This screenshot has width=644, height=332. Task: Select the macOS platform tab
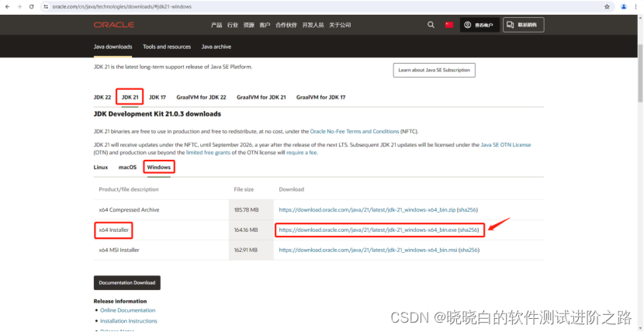point(127,168)
